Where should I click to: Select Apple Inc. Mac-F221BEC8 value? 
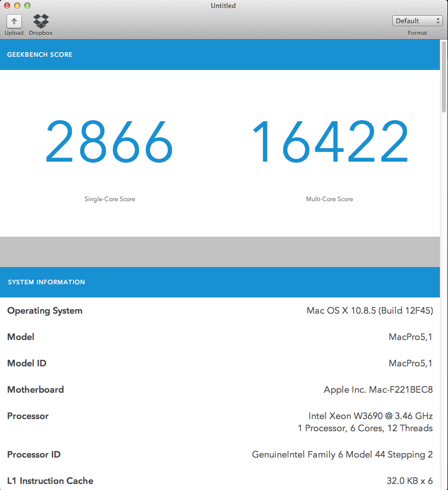click(x=378, y=389)
